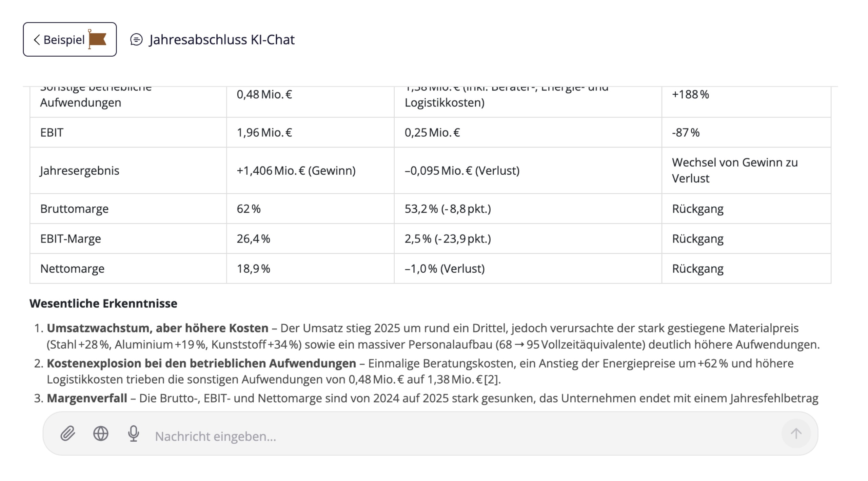Image resolution: width=868 pixels, height=481 pixels.
Task: Click the bold "Margenverfall" list item
Action: [87, 398]
